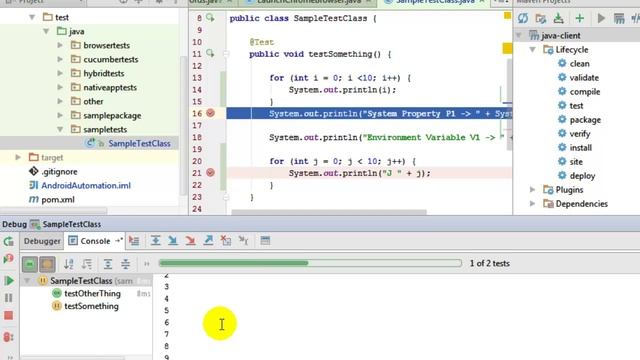This screenshot has height=360, width=640.
Task: Open Evaluate Expression calculator icon
Action: (x=265, y=241)
